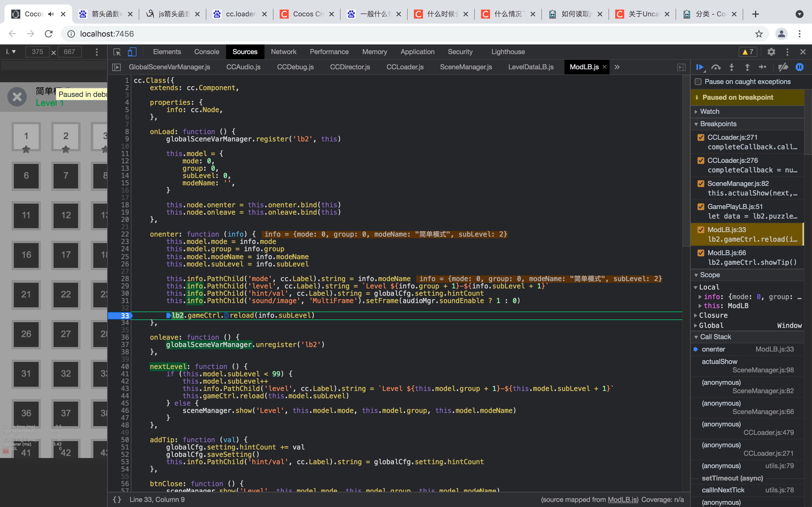Image resolution: width=812 pixels, height=507 pixels.
Task: Expand the Closure scope
Action: tap(713, 315)
